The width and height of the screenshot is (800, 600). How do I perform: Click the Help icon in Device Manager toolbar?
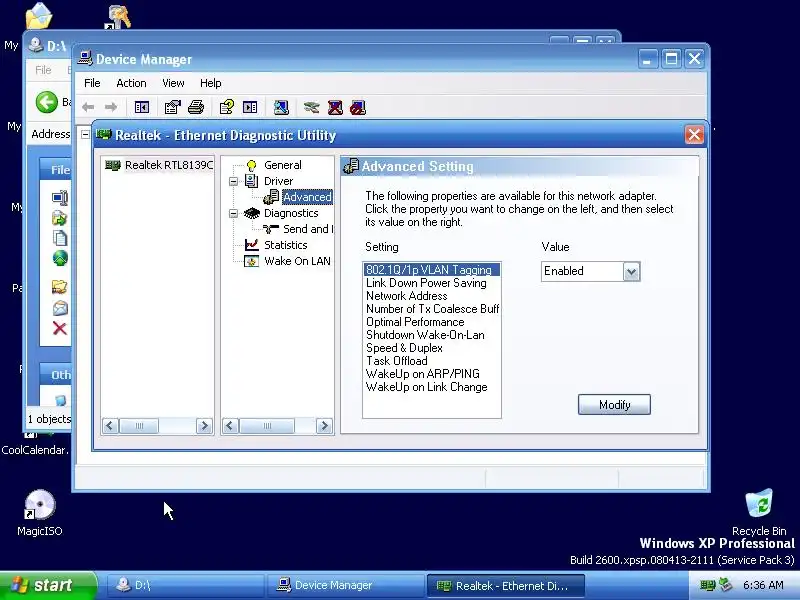[x=227, y=107]
